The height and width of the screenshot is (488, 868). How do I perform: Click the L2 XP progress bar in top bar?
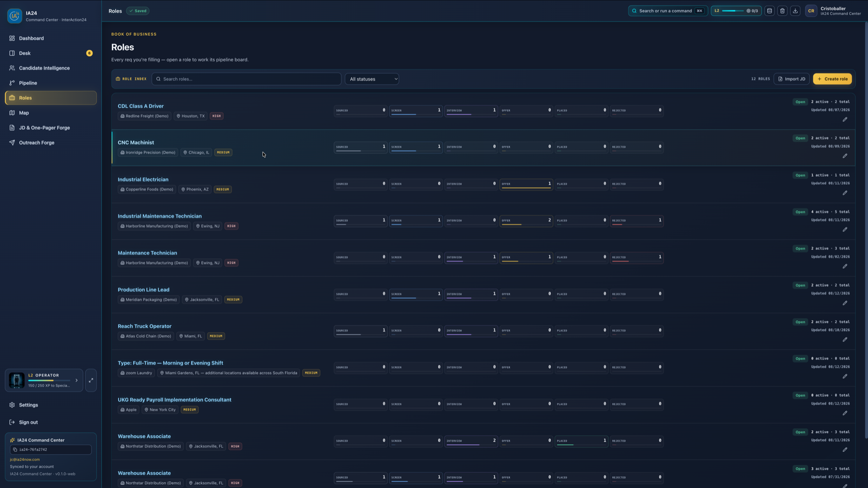point(732,11)
